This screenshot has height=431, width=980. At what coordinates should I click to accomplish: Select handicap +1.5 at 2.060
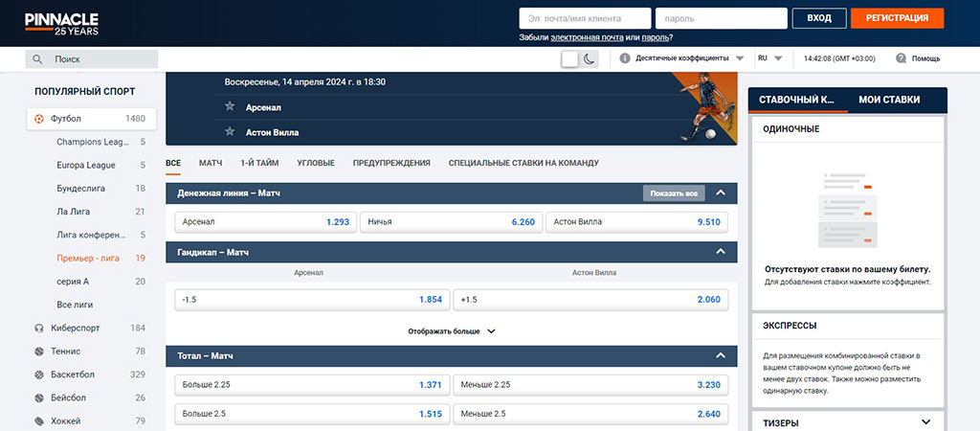590,300
